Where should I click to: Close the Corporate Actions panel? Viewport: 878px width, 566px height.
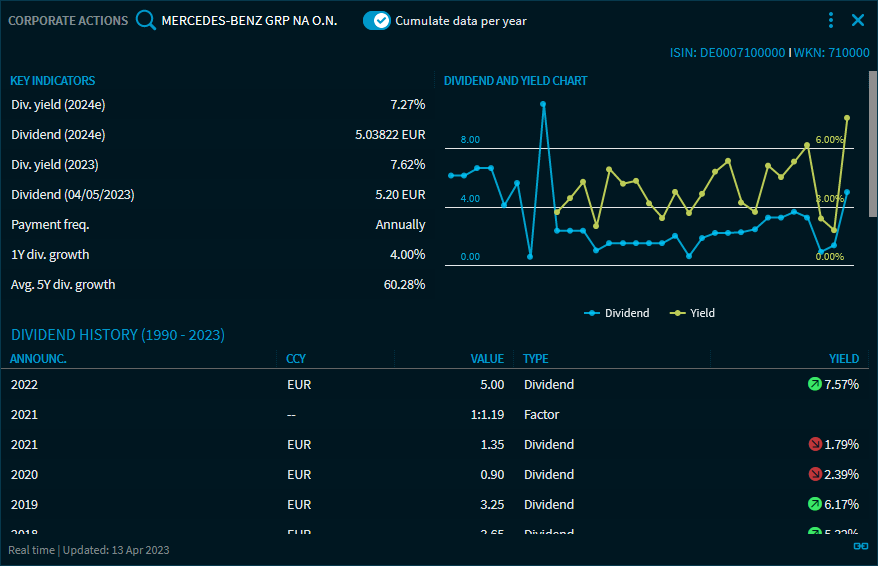(x=858, y=20)
